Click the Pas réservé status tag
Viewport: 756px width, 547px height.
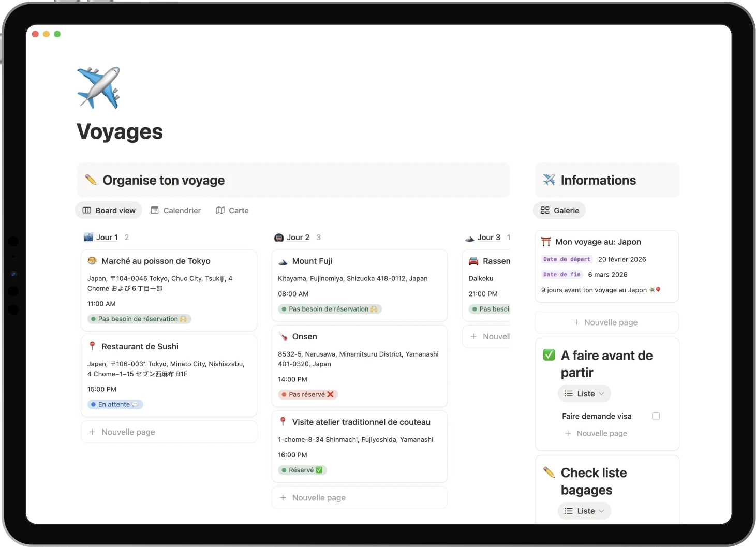(x=308, y=394)
